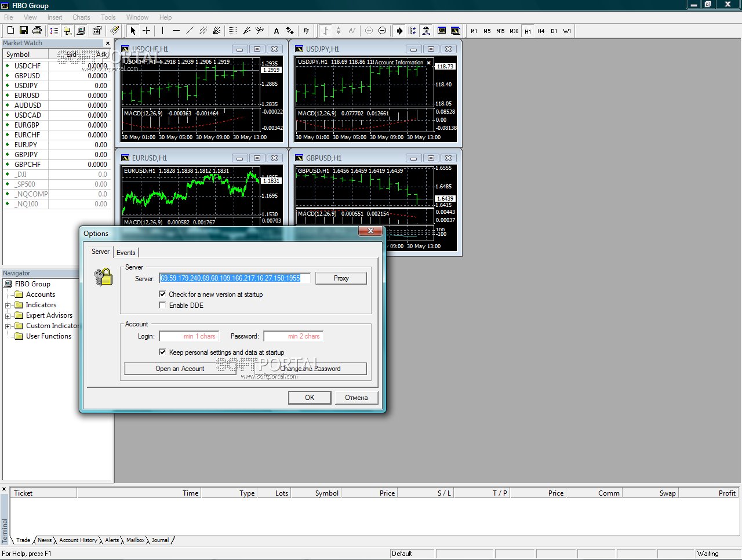Switch chart timeframe to M15
The width and height of the screenshot is (742, 560).
pyautogui.click(x=500, y=31)
